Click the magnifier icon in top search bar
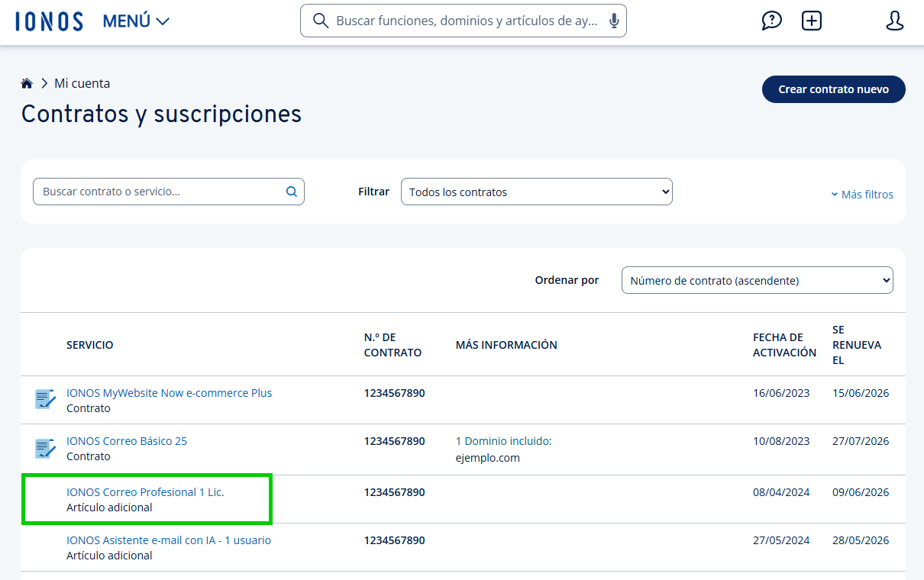Screen dimensions: 924x580 click(x=321, y=21)
